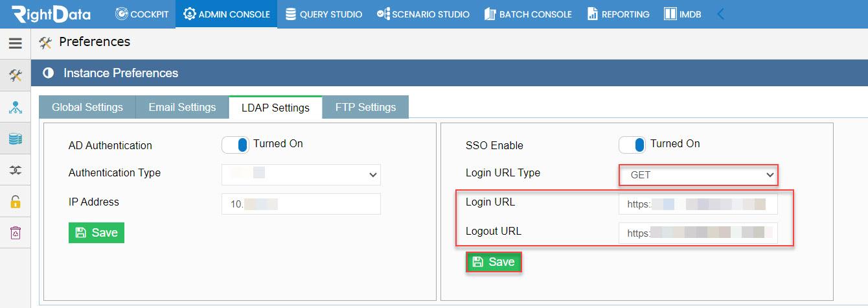
Task: Click the Instance Preferences contrast icon
Action: tap(48, 73)
